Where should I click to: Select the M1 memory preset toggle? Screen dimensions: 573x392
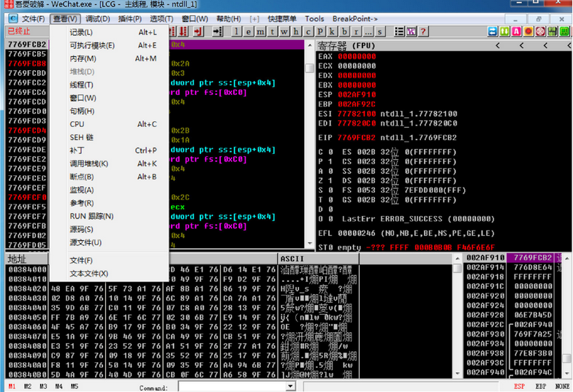pyautogui.click(x=12, y=386)
